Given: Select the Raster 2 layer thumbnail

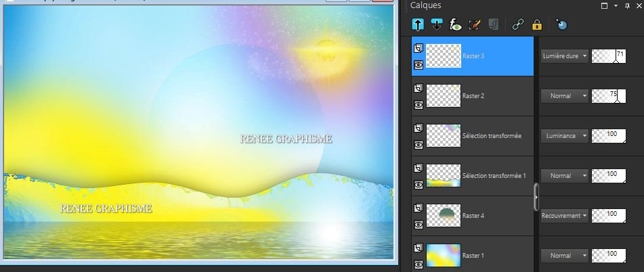Looking at the screenshot, I should (x=444, y=95).
